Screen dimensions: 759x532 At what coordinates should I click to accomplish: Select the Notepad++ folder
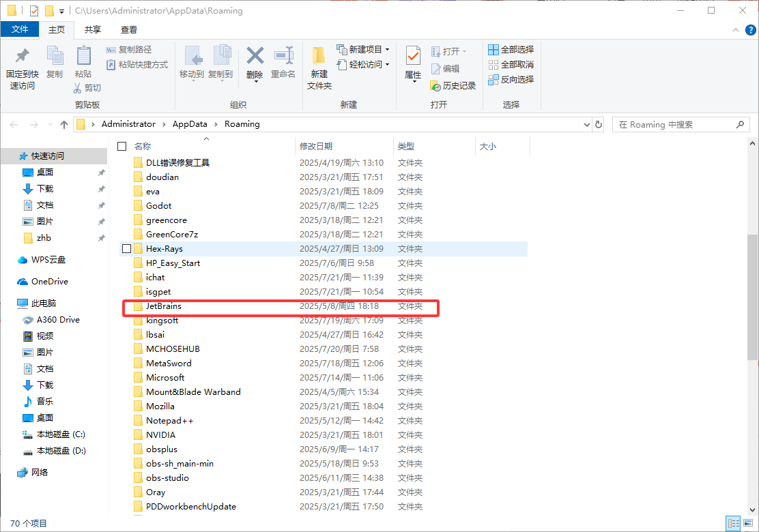pos(324,421)
